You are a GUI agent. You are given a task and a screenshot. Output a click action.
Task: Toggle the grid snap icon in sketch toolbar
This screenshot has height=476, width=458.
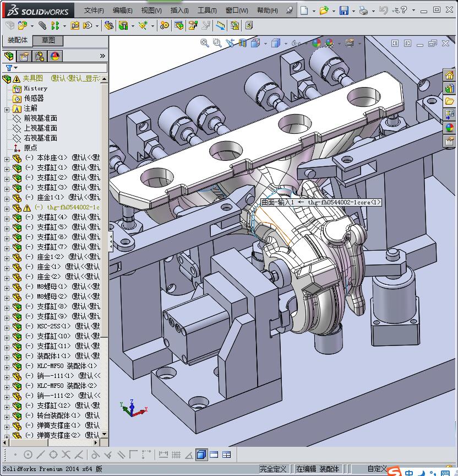pyautogui.click(x=176, y=455)
